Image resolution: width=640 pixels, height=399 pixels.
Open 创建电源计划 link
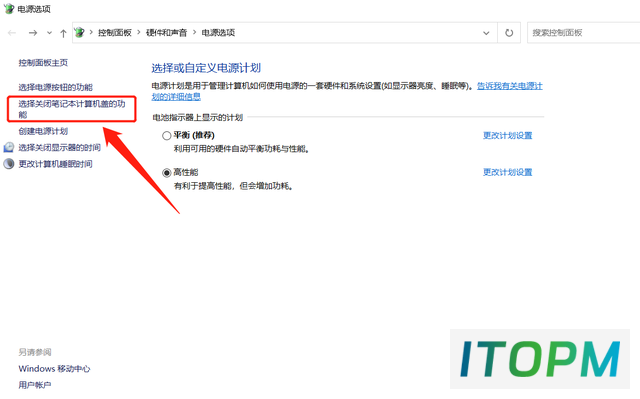[43, 131]
